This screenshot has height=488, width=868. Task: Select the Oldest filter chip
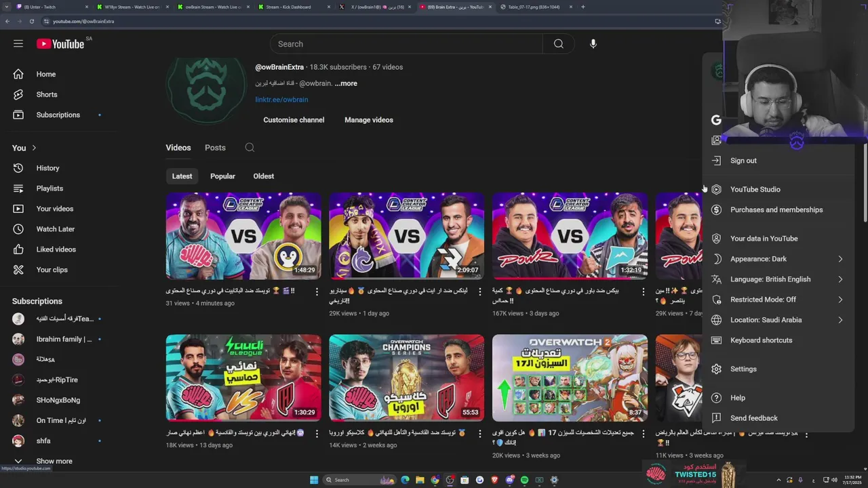(x=264, y=176)
